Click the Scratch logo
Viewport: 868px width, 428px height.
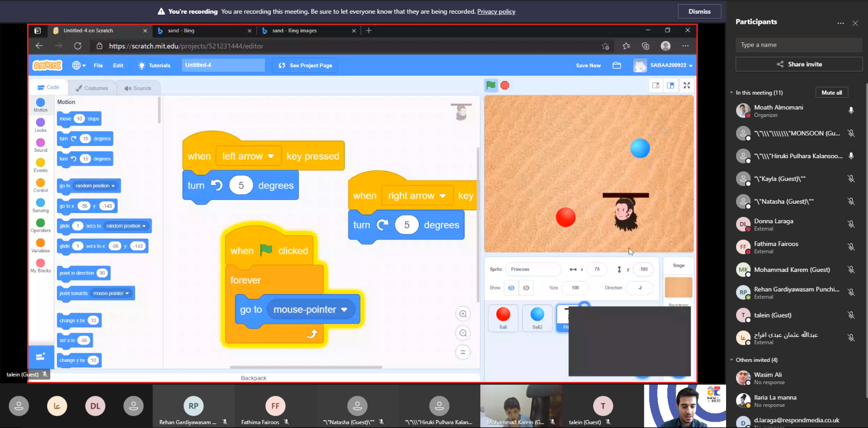(48, 65)
